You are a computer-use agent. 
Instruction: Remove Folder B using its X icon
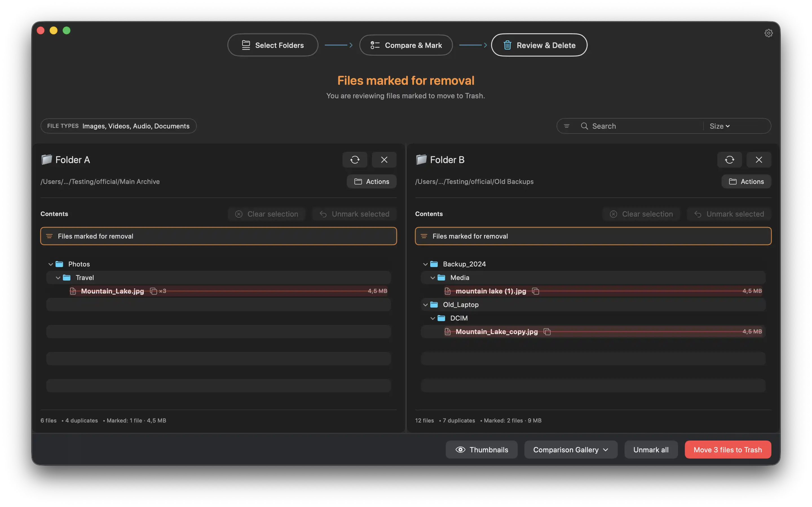(x=759, y=160)
